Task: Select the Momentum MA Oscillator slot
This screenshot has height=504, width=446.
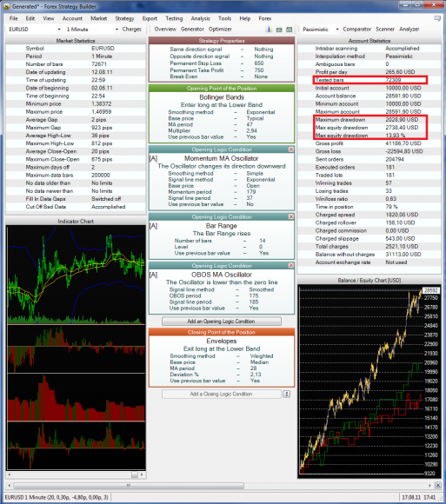Action: click(x=222, y=178)
